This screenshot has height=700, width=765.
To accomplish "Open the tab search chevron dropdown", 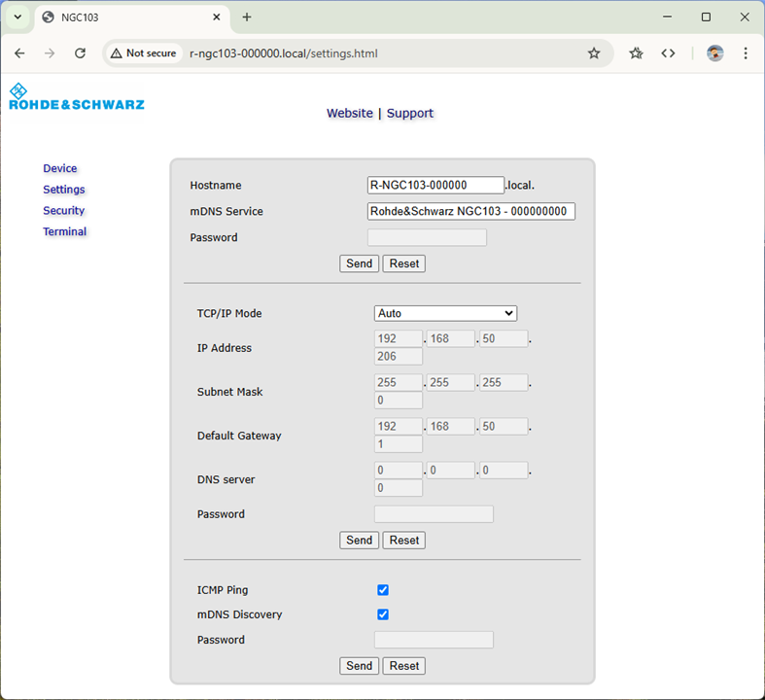I will (17, 17).
